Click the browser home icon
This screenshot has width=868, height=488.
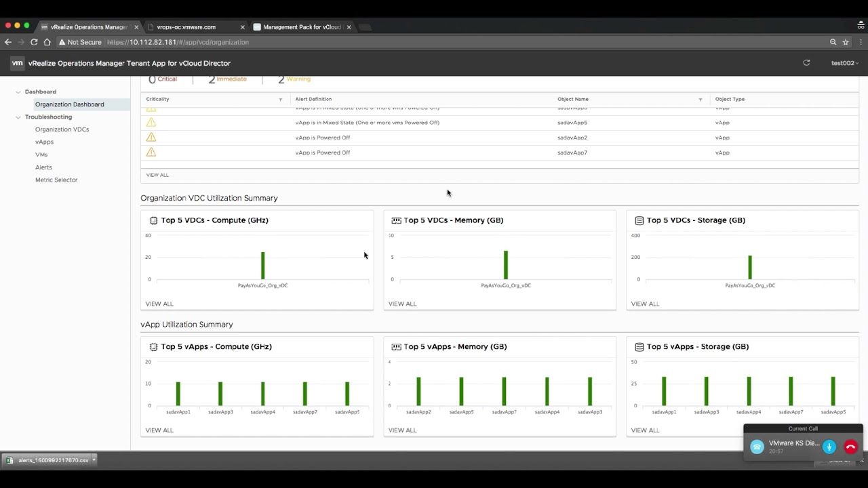47,42
